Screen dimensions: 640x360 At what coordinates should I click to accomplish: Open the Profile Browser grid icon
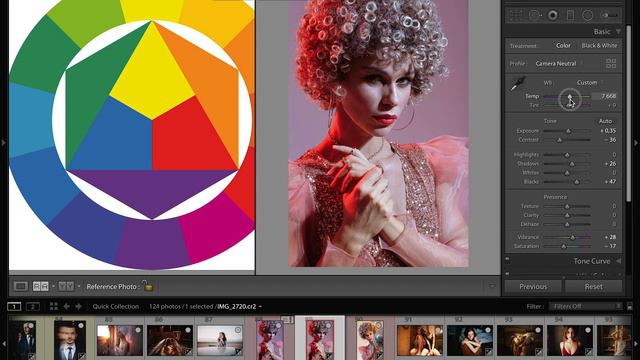point(611,63)
